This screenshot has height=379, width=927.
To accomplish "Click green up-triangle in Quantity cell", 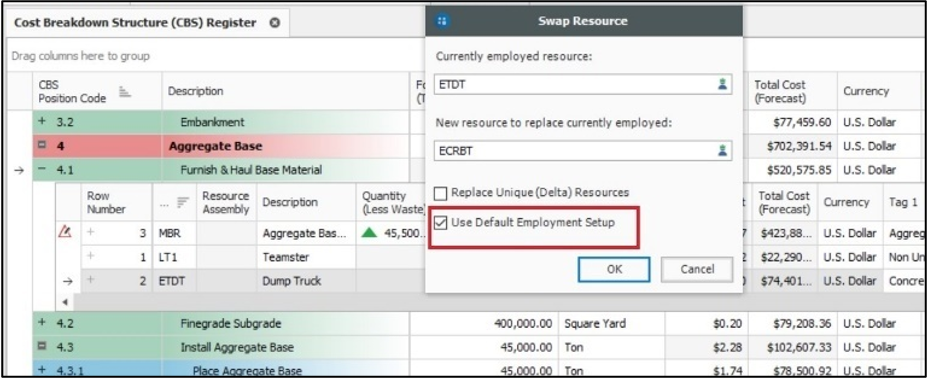I will click(369, 233).
